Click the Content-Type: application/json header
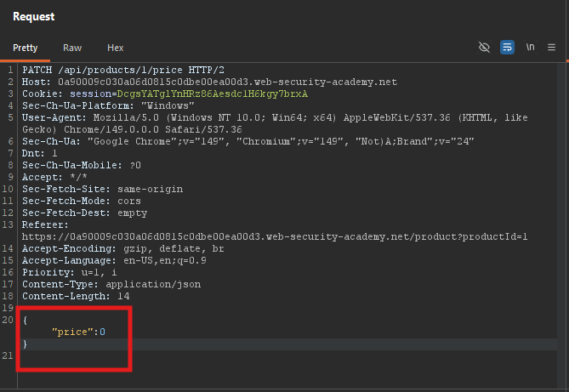 pos(111,284)
